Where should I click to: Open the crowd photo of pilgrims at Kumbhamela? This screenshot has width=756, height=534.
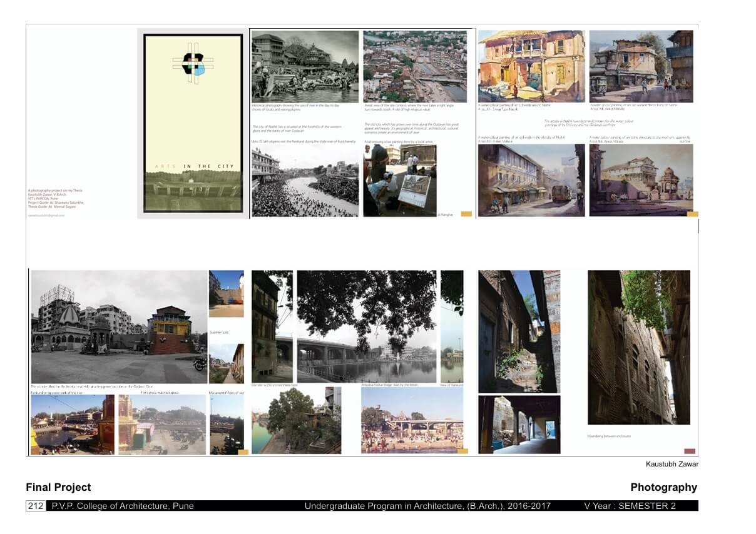coord(305,182)
